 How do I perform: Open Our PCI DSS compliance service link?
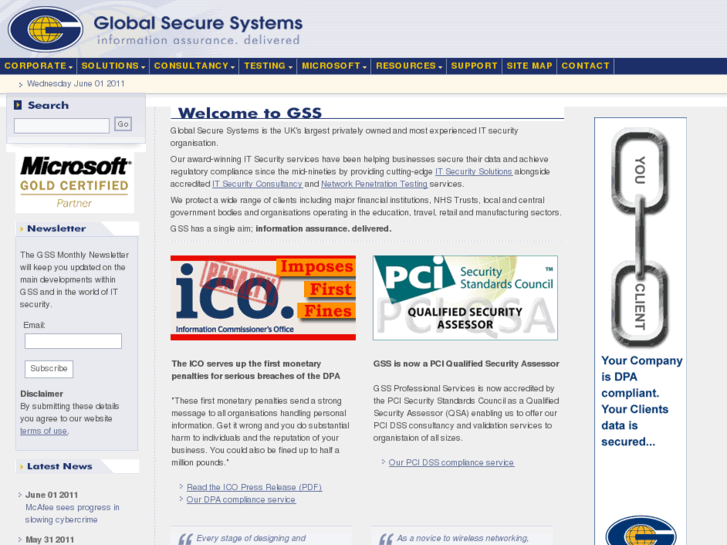(451, 462)
